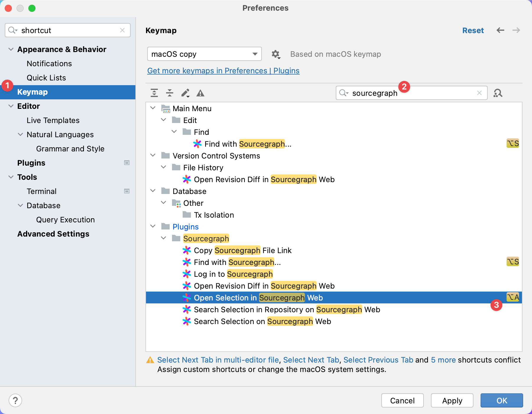Collapse the Find folder node
The width and height of the screenshot is (532, 414).
pos(174,132)
